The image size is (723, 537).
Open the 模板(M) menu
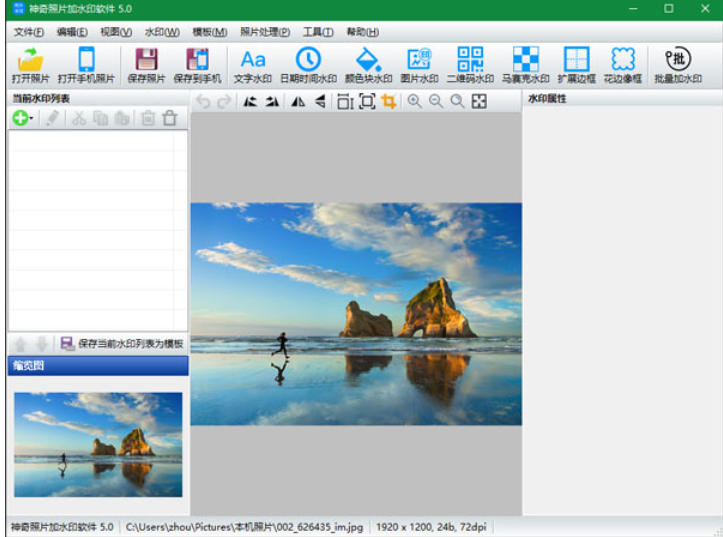point(210,32)
